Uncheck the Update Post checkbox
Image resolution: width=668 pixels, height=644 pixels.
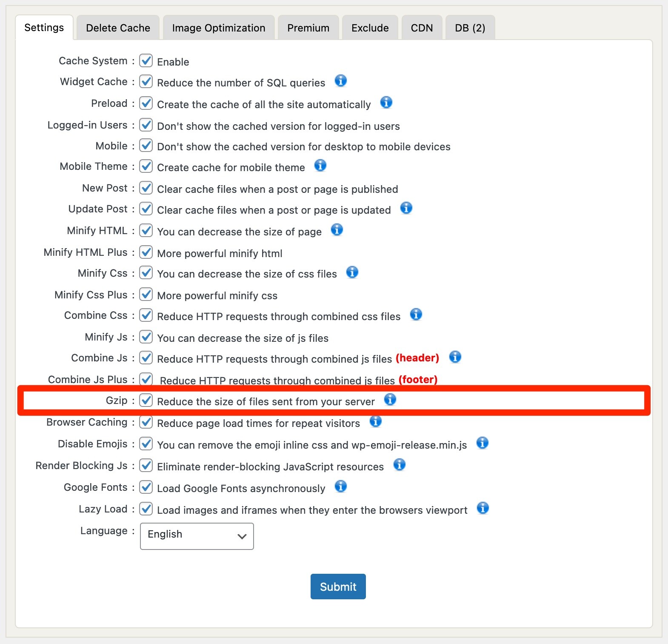[x=146, y=209]
